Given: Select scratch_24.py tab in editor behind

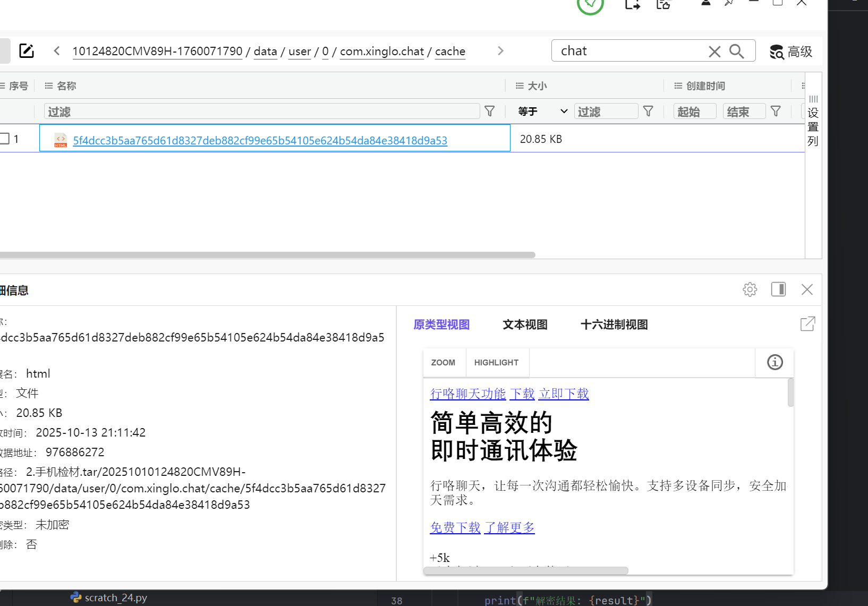Looking at the screenshot, I should point(109,598).
